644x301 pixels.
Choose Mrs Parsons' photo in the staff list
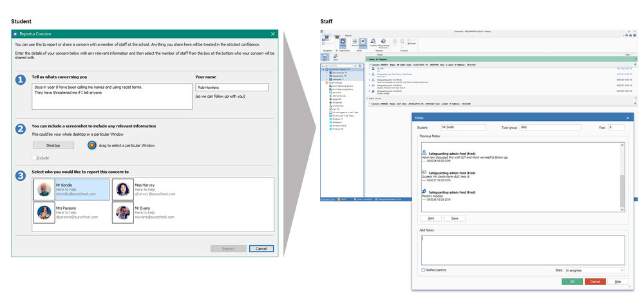tap(44, 212)
